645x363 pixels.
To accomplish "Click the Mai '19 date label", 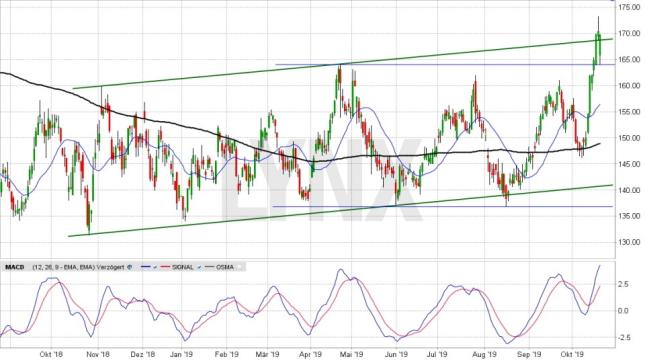I will (x=352, y=354).
